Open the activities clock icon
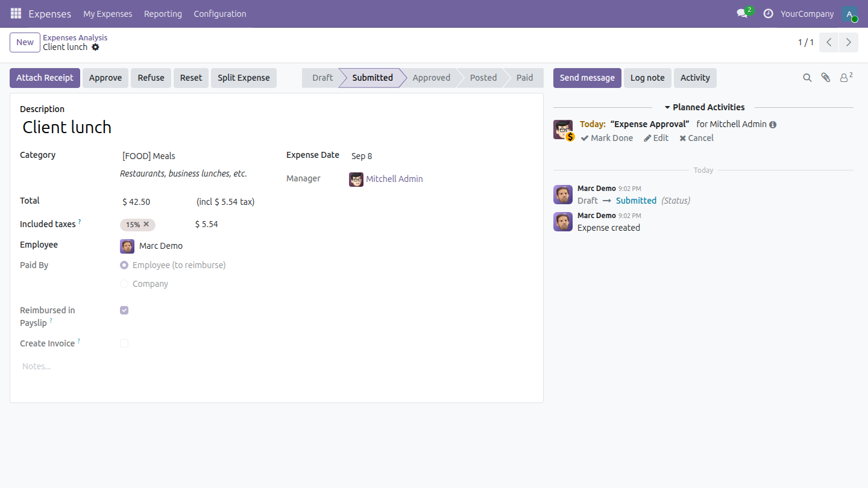 [768, 13]
